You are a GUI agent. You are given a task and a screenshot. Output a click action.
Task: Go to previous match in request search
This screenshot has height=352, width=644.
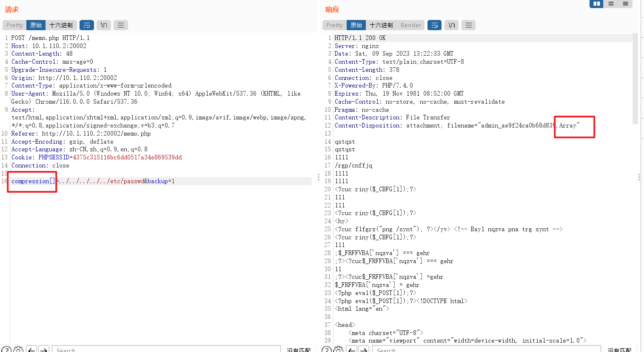pos(31,349)
